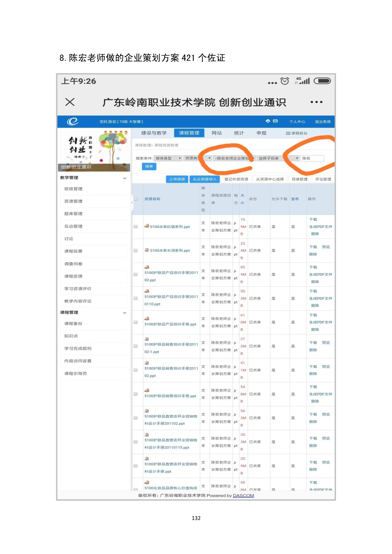
Task: Click 下载 for 5100护肤品销售培训手册.ppt
Action: tap(313, 387)
